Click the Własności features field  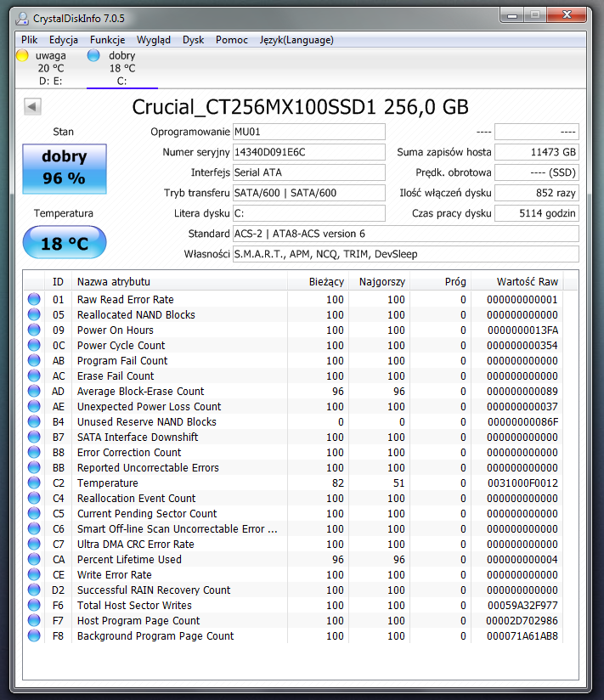click(x=406, y=254)
